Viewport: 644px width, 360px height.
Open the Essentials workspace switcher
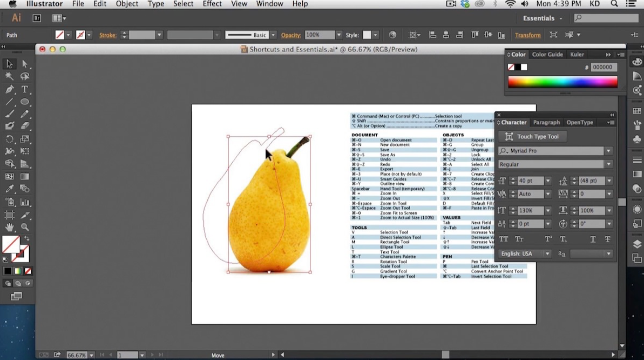pyautogui.click(x=542, y=18)
